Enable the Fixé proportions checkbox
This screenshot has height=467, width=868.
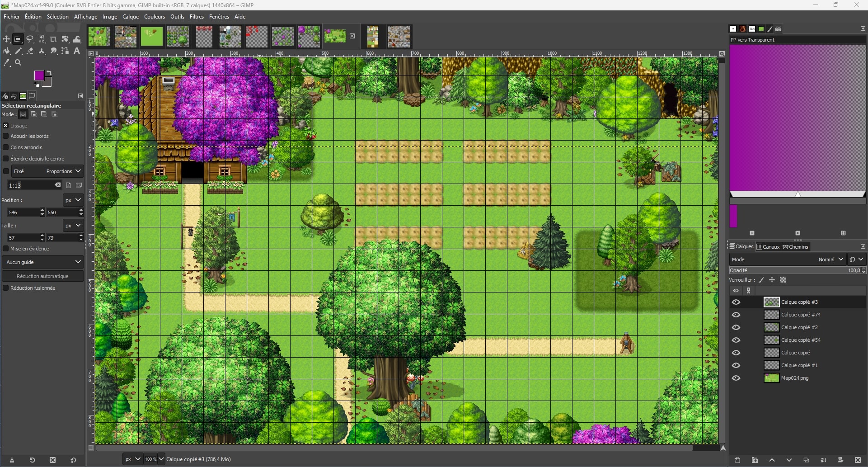pyautogui.click(x=6, y=171)
